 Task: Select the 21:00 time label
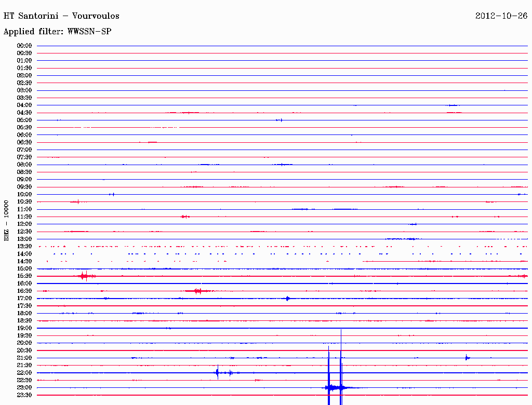point(24,358)
